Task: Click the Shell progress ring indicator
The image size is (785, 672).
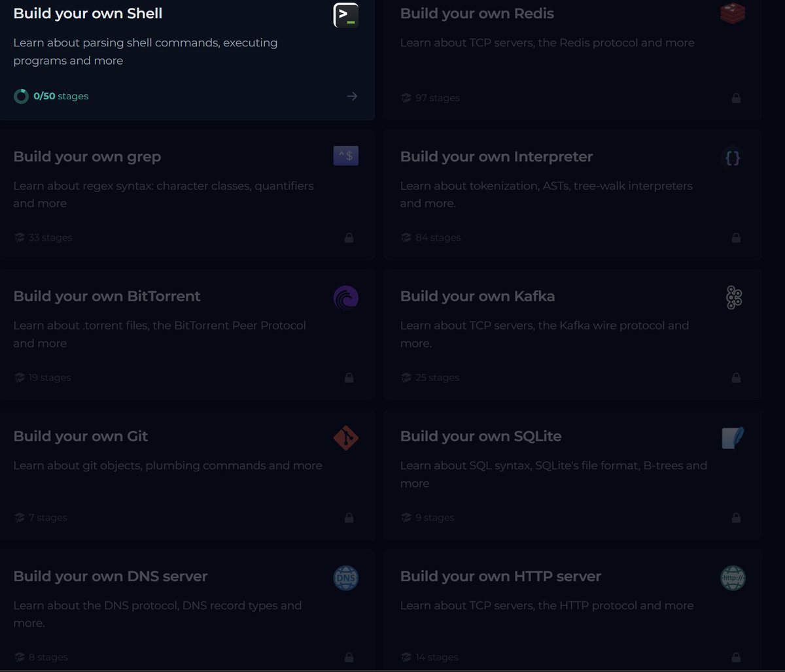Action: coord(21,96)
